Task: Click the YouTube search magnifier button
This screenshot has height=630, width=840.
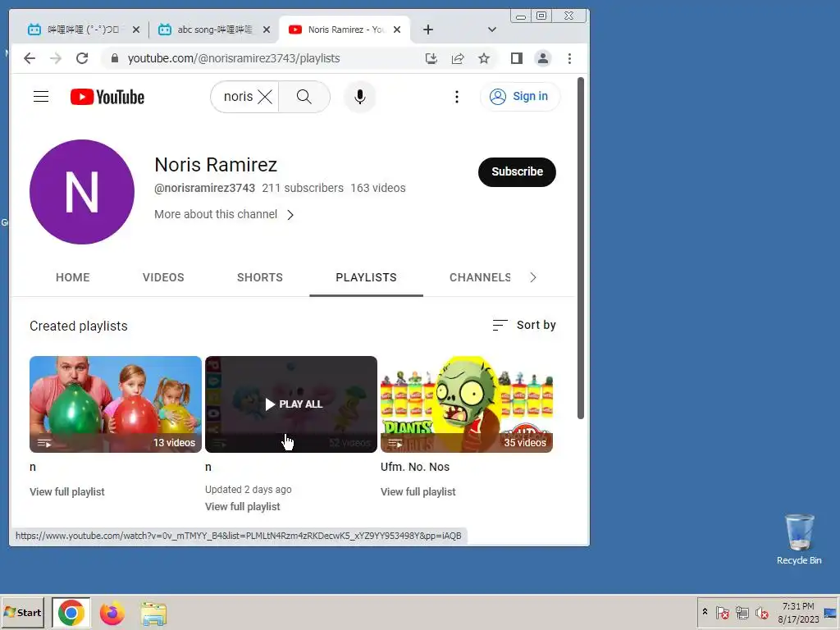Action: click(304, 97)
